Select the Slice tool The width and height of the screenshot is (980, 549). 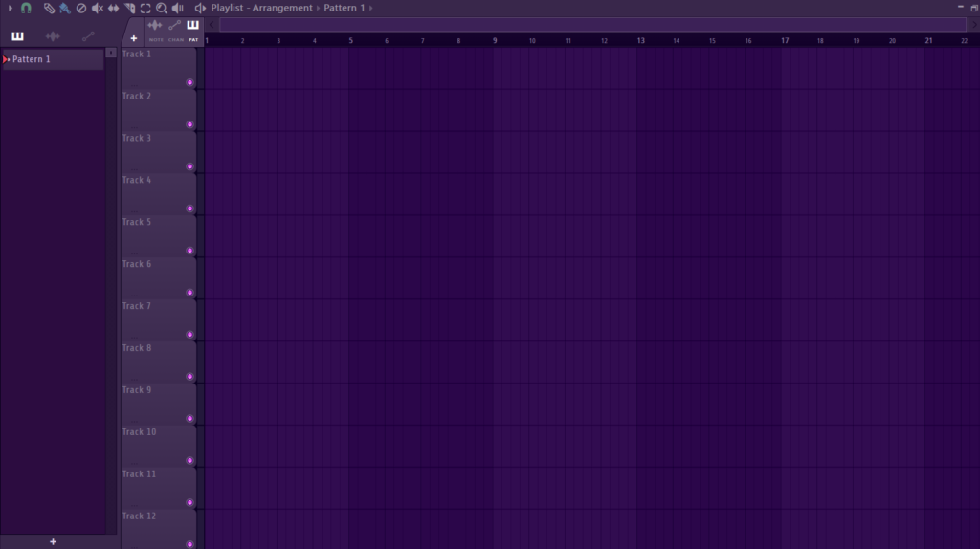pyautogui.click(x=130, y=8)
